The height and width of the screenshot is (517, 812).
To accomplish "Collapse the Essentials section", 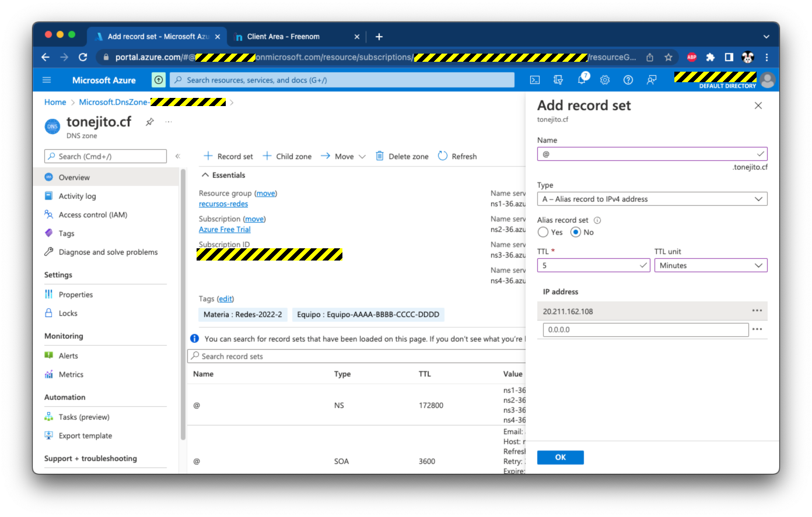I will (205, 175).
